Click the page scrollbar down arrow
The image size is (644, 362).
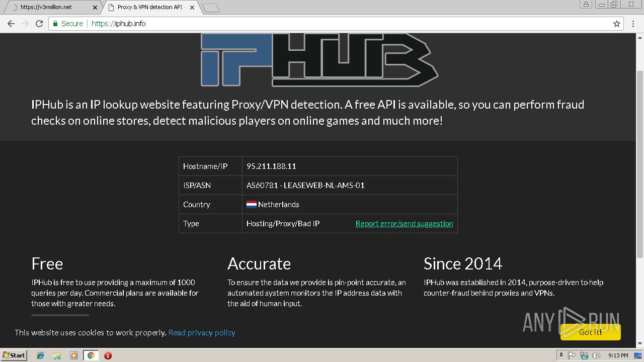[x=640, y=343]
